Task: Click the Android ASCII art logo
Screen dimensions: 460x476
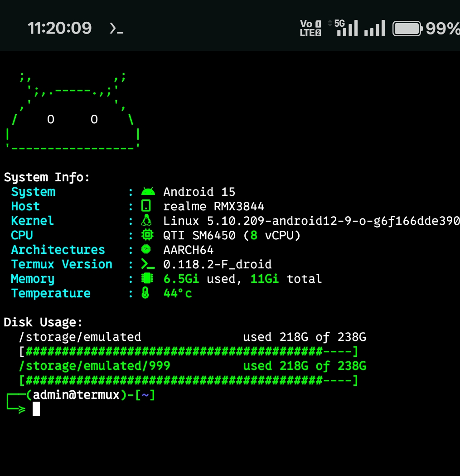Action: 73,111
